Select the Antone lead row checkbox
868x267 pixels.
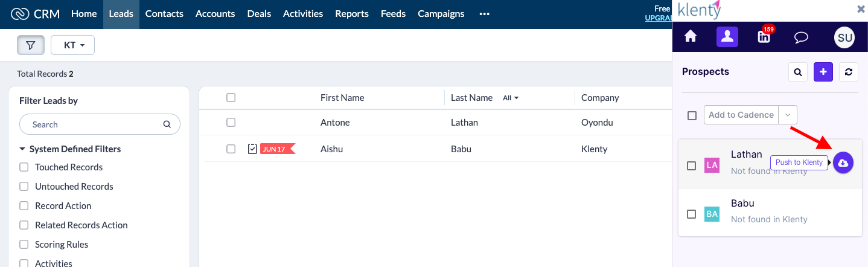coord(231,123)
